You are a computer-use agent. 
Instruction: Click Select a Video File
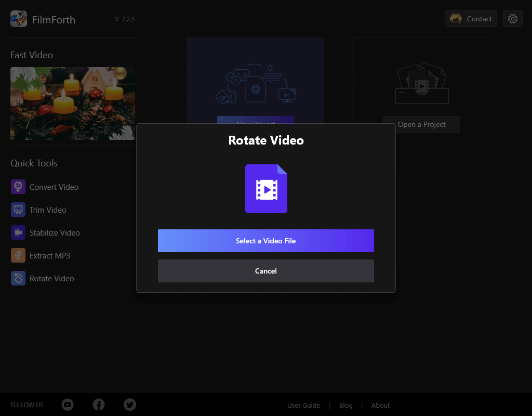tap(266, 241)
